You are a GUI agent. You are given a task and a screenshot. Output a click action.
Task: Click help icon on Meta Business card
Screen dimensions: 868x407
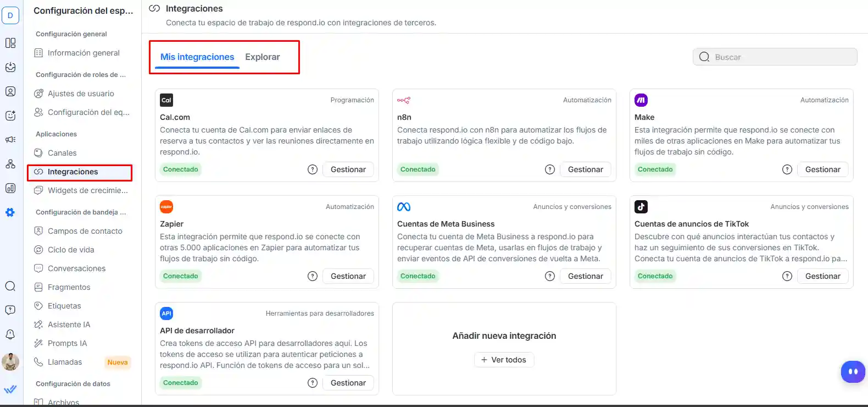pyautogui.click(x=550, y=276)
